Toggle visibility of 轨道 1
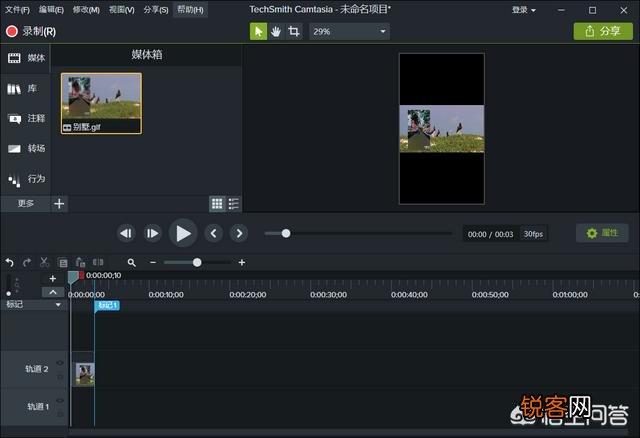This screenshot has width=640, height=438. click(x=60, y=400)
